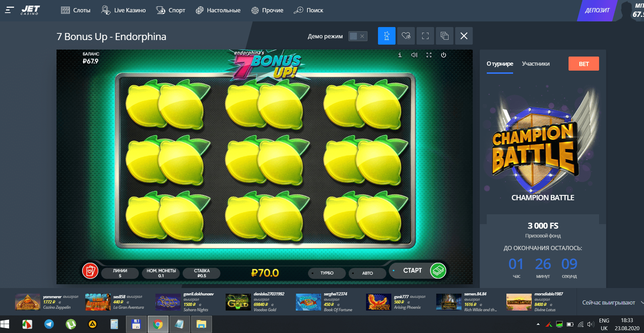Add game to favorites with heart icon

[x=406, y=36]
